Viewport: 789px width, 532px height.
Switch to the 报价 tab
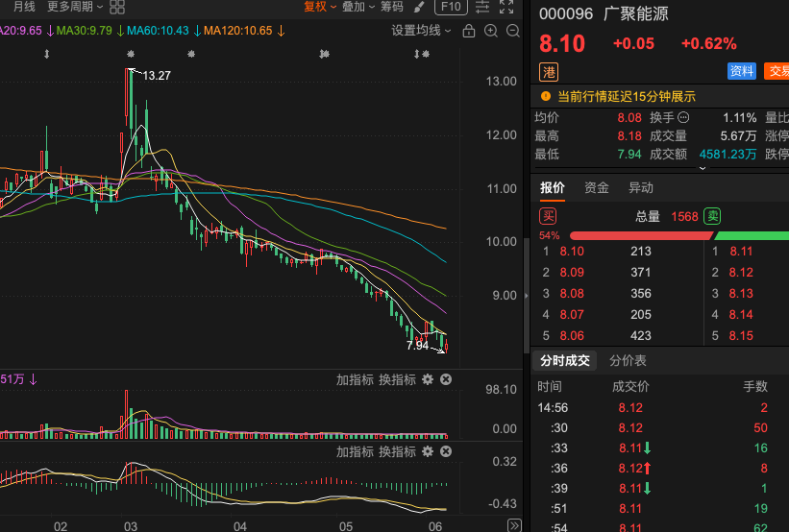pos(553,188)
